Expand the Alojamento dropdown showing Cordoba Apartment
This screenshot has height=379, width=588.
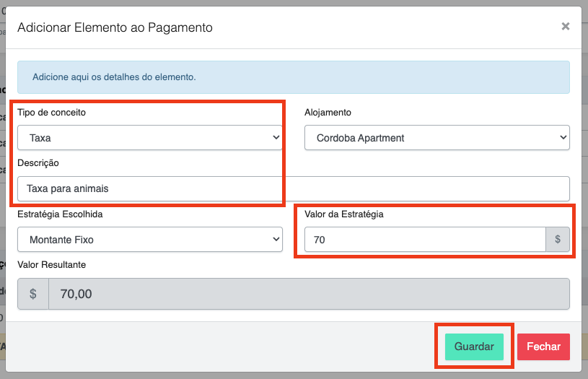(436, 138)
